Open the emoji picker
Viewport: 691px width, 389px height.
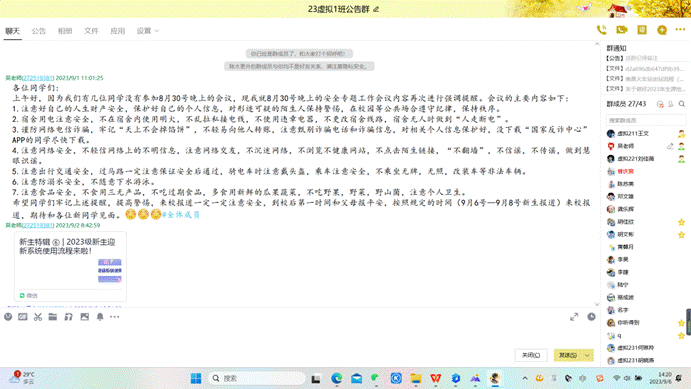coord(8,317)
